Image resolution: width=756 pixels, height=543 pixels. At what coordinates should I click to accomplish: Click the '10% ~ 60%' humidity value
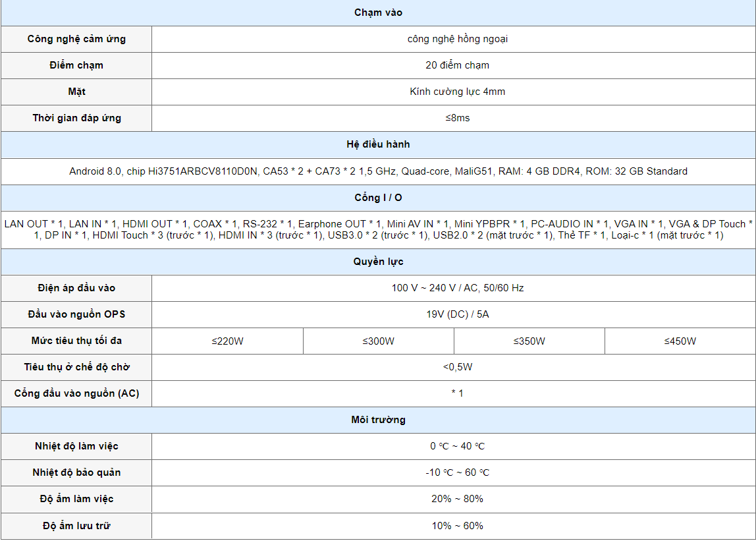click(x=457, y=526)
